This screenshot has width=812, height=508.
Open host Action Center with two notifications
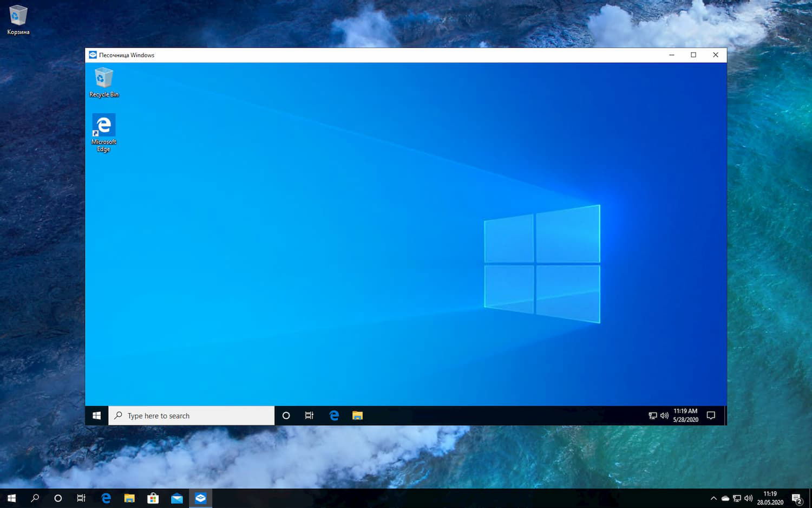pos(796,498)
